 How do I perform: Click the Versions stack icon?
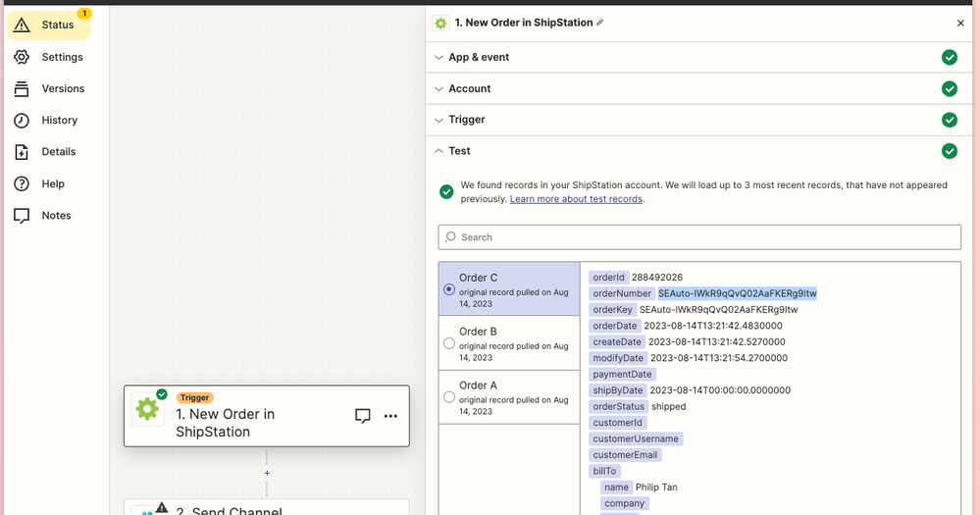click(x=22, y=89)
